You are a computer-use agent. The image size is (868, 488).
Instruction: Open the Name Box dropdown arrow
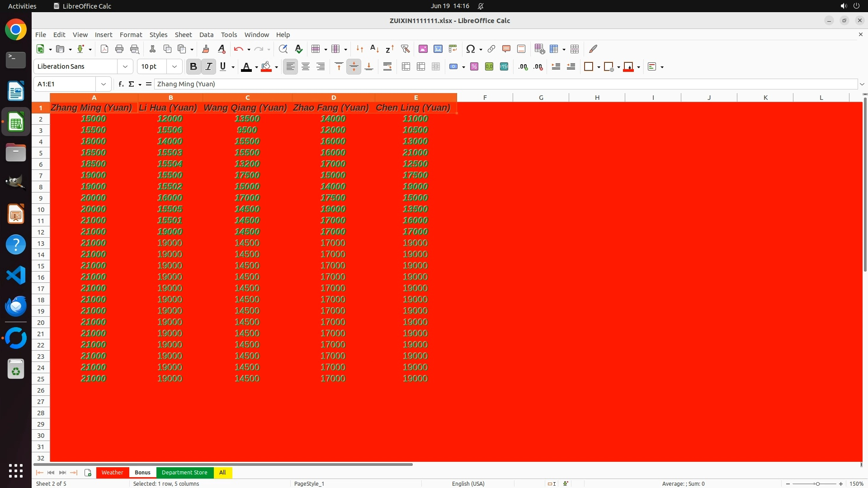[x=104, y=84]
